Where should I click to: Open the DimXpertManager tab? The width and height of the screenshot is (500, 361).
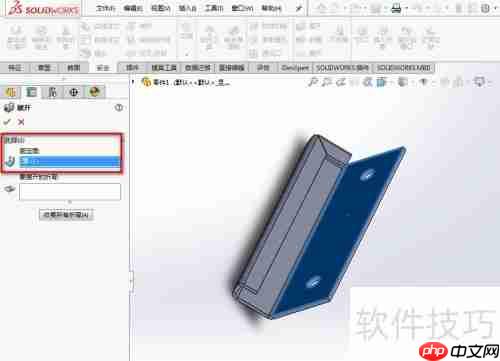click(x=73, y=92)
